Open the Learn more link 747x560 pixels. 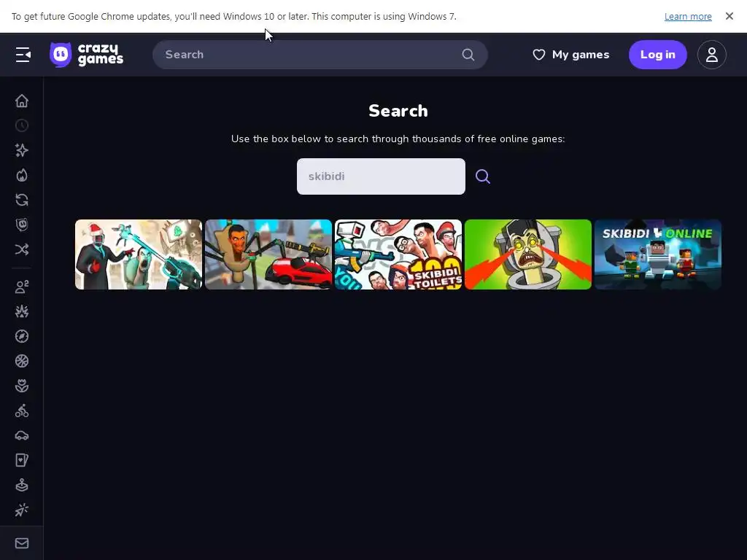(x=688, y=17)
